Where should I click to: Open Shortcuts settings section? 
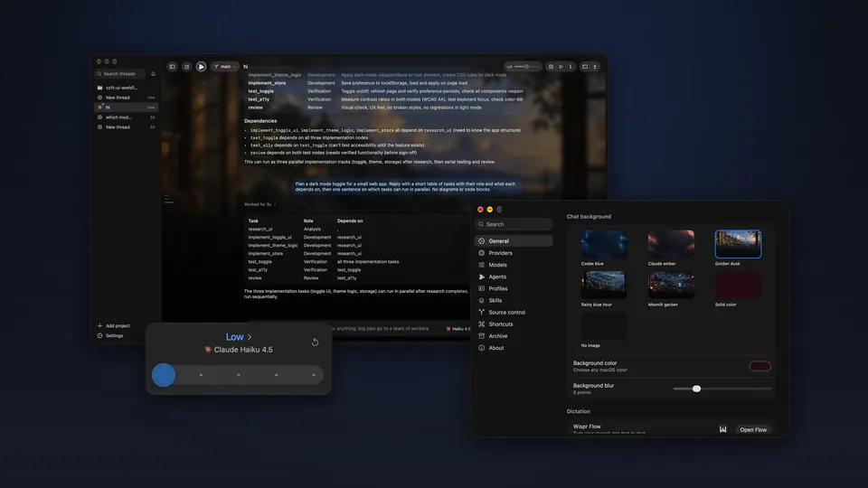(x=514, y=324)
